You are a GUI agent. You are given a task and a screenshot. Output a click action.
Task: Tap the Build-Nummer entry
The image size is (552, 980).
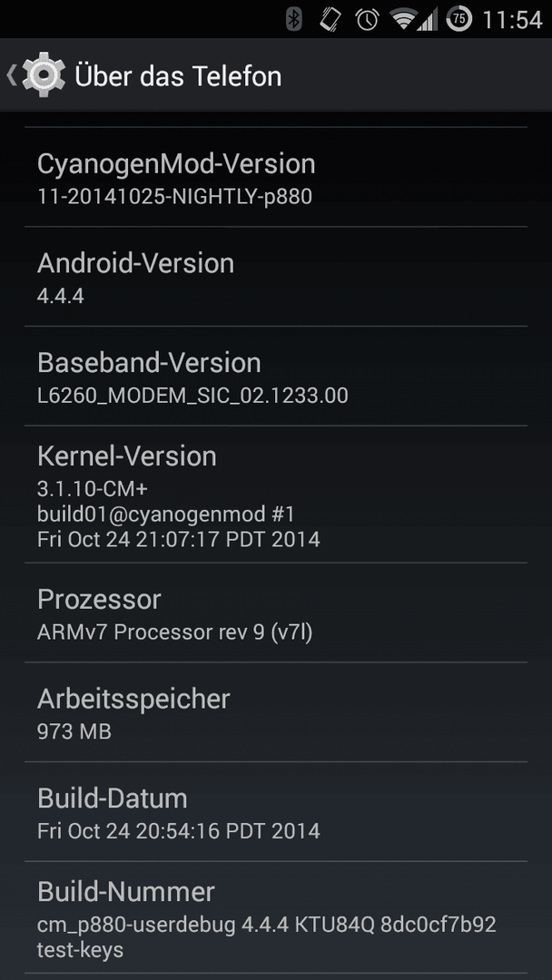pyautogui.click(x=276, y=916)
